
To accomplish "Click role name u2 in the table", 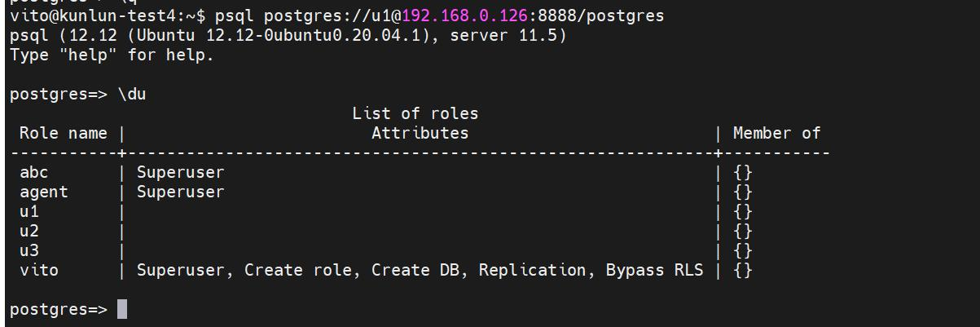I will (x=29, y=232).
